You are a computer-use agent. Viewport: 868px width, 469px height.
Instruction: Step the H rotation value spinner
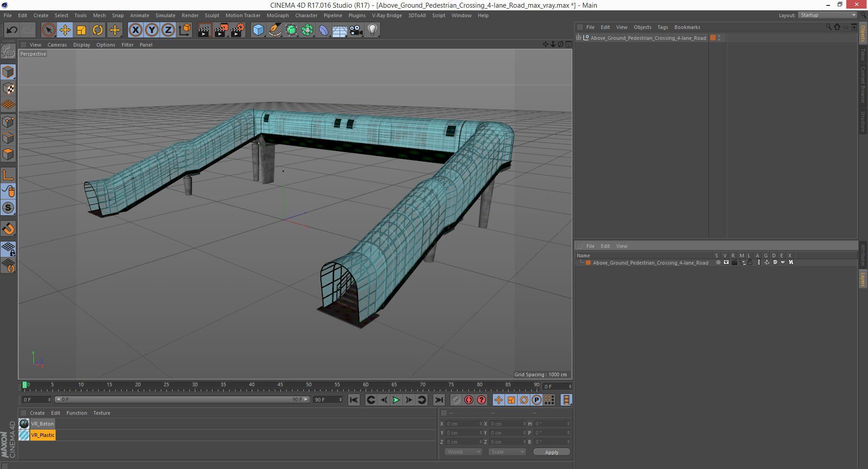pos(568,424)
